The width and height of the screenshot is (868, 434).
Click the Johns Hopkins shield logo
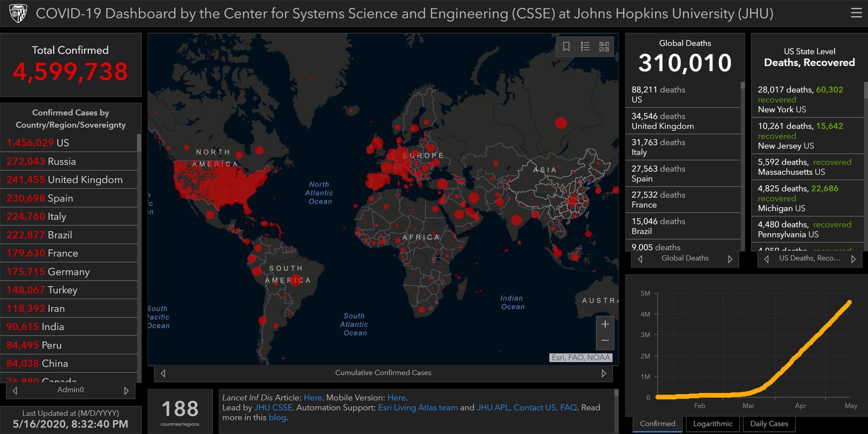[18, 13]
